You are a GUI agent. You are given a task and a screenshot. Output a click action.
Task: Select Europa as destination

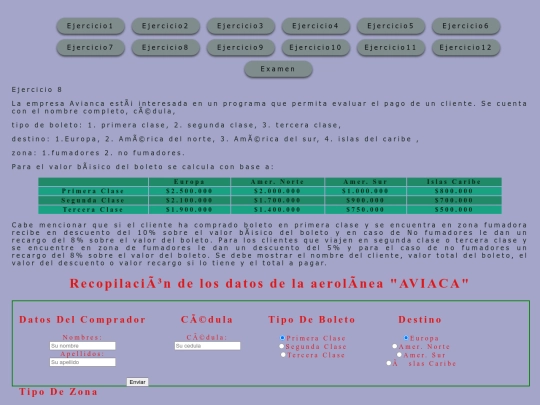(406, 338)
